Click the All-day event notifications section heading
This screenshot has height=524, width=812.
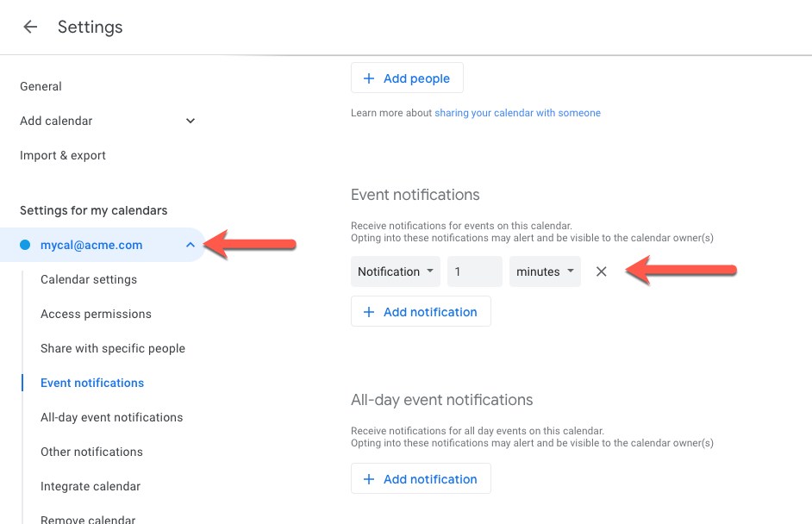(x=441, y=400)
